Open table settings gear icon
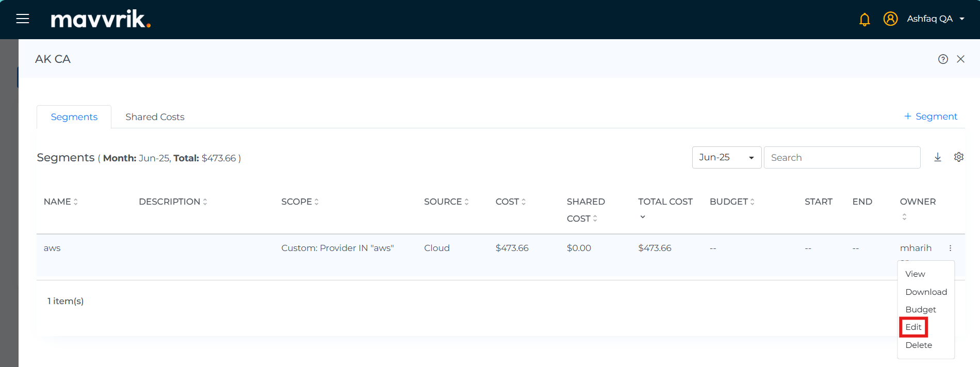 coord(959,157)
